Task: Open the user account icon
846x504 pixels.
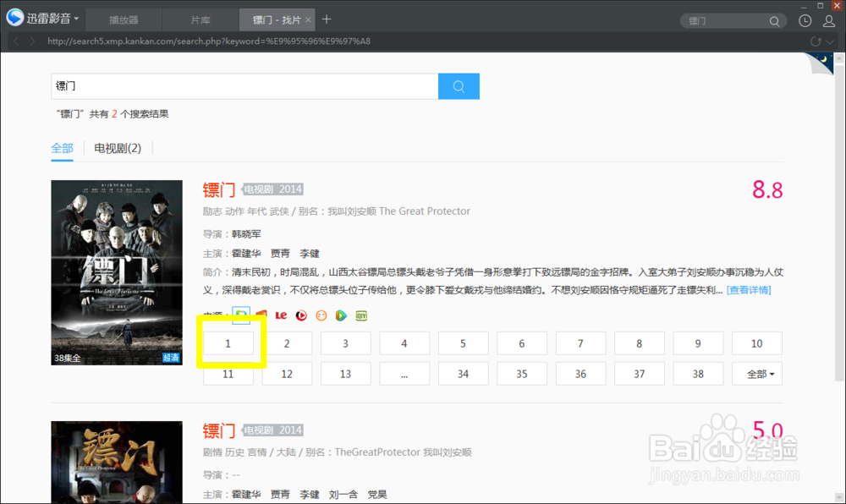Action: coord(829,21)
